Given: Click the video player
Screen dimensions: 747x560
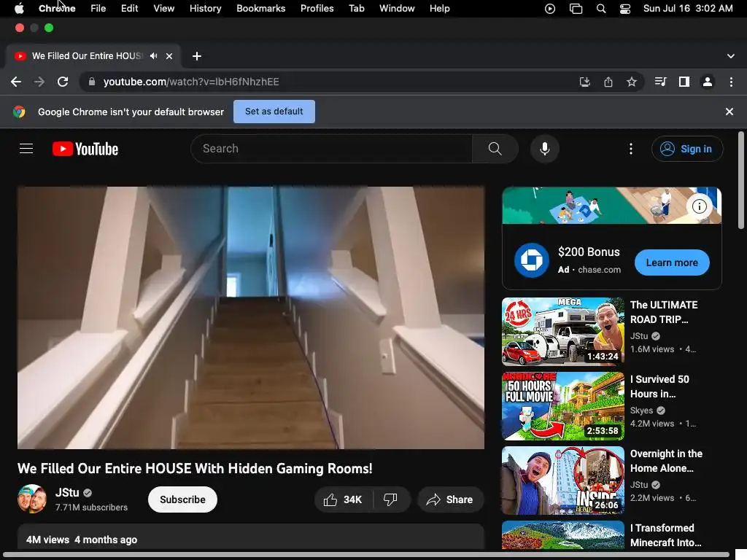Looking at the screenshot, I should coord(251,318).
